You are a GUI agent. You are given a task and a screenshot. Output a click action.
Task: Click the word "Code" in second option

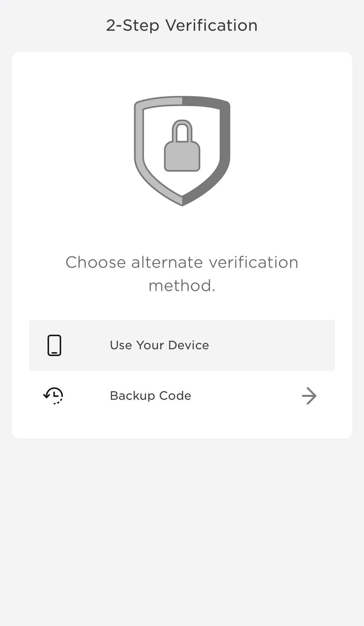(175, 396)
